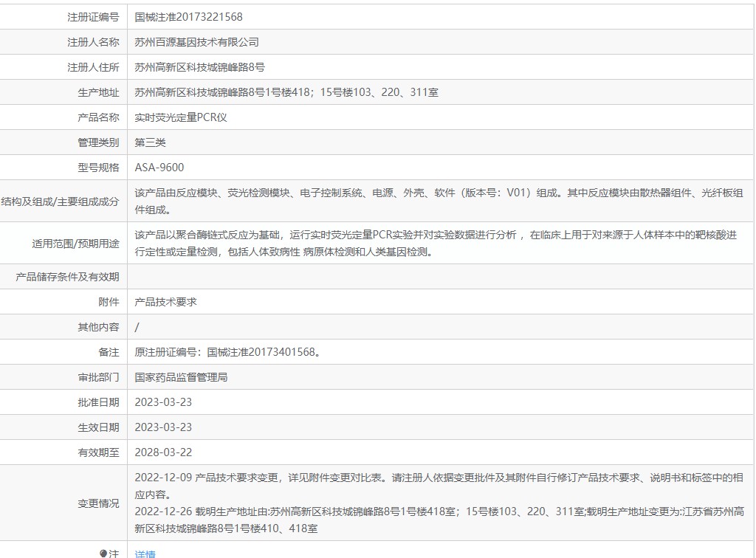The image size is (756, 558).
Task: Select effective date 2023-03-23 beside 生效日期
Action: (x=163, y=427)
